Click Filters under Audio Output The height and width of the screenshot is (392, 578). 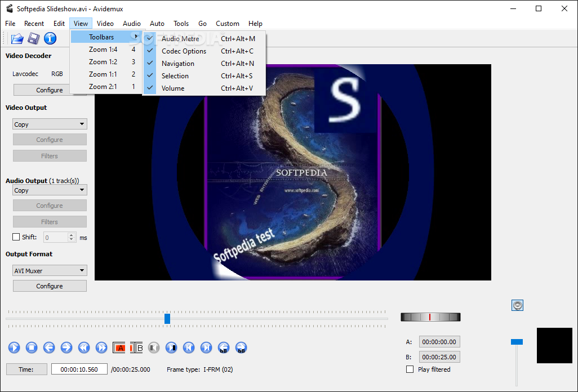[x=50, y=222]
